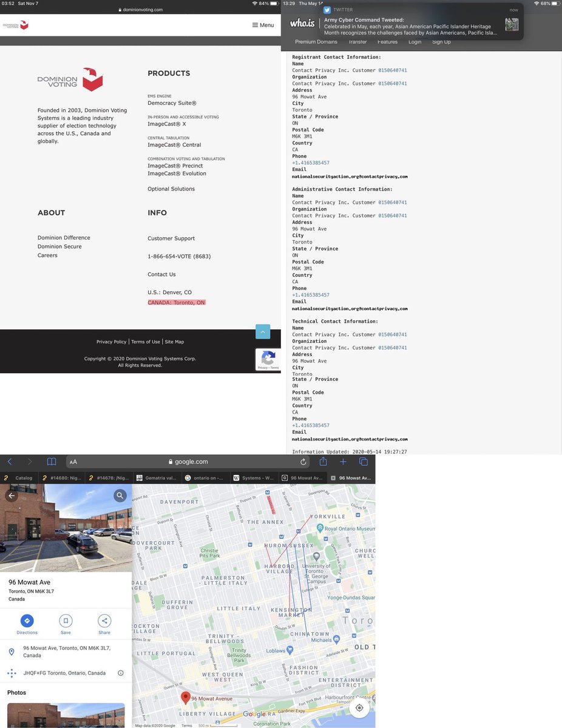Go forward in Safari toolbar
The image size is (562, 728).
tap(30, 462)
